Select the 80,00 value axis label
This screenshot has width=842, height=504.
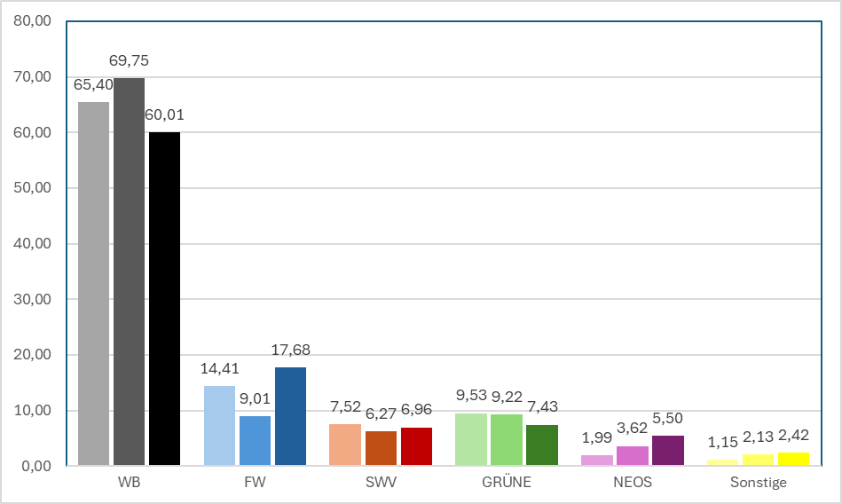[32, 21]
